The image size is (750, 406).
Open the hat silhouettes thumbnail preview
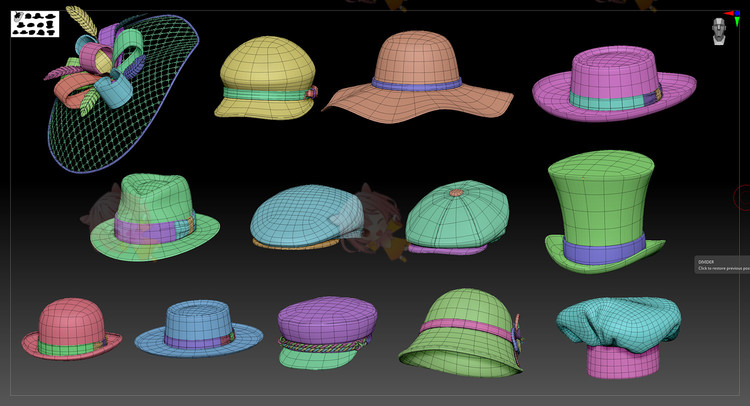pyautogui.click(x=35, y=23)
